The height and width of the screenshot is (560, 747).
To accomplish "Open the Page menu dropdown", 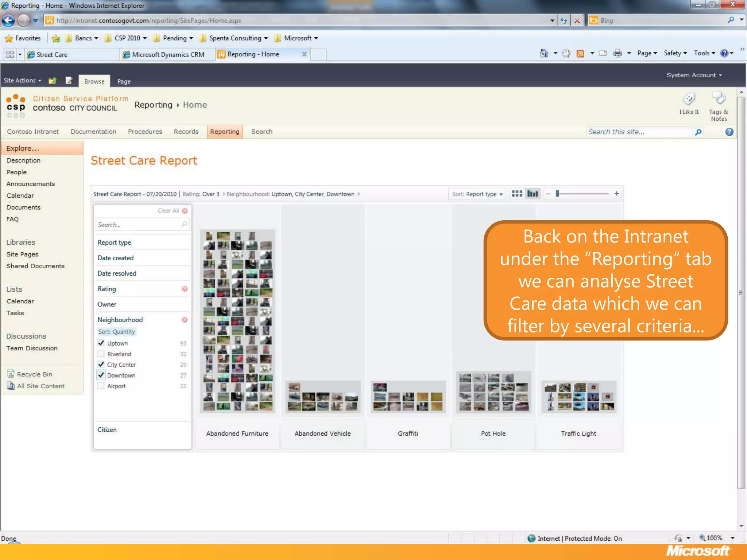I will (x=647, y=53).
